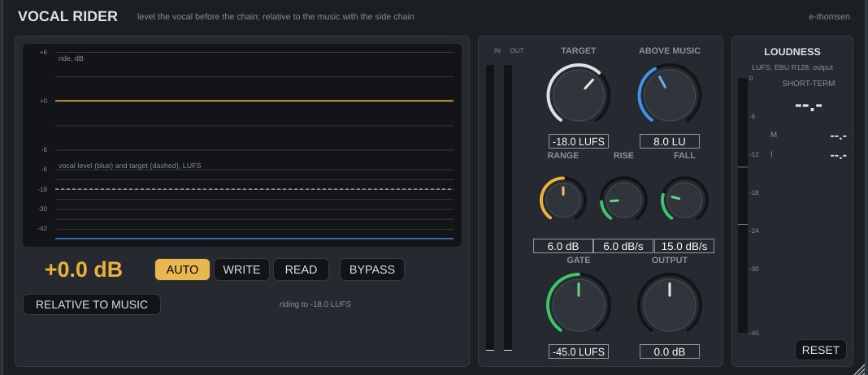Click the RESET loudness button
The width and height of the screenshot is (868, 375).
[820, 350]
